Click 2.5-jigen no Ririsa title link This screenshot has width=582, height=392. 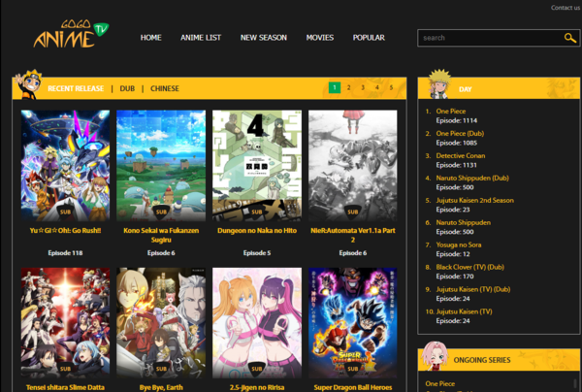point(257,387)
